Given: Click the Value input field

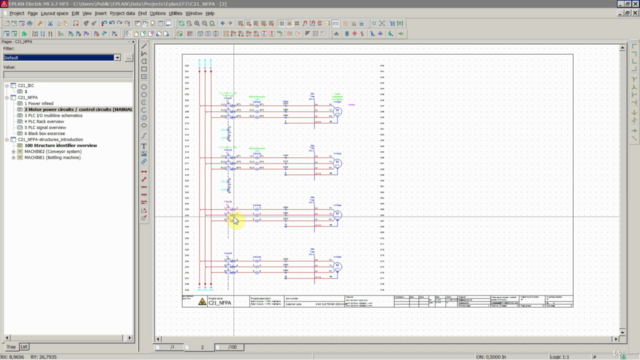Looking at the screenshot, I should (68, 75).
